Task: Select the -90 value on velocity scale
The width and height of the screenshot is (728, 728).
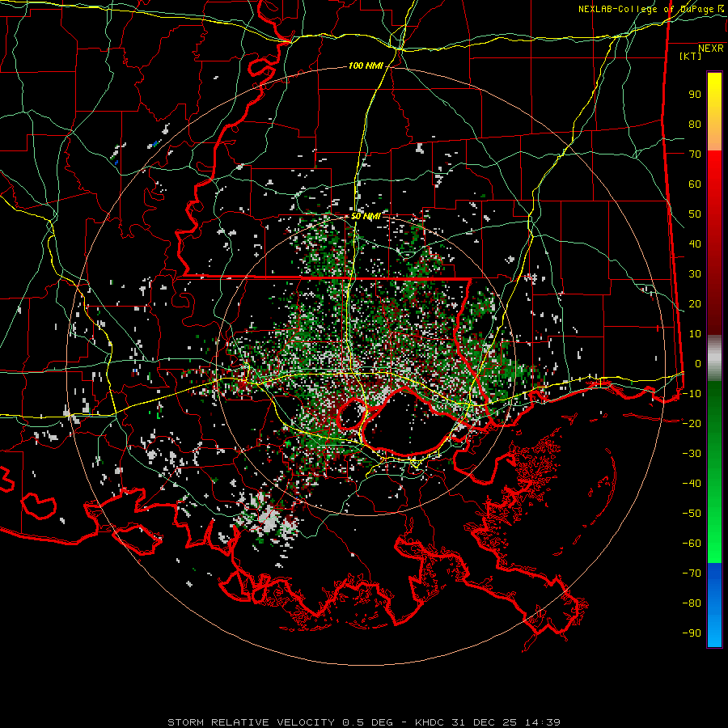Action: point(692,633)
